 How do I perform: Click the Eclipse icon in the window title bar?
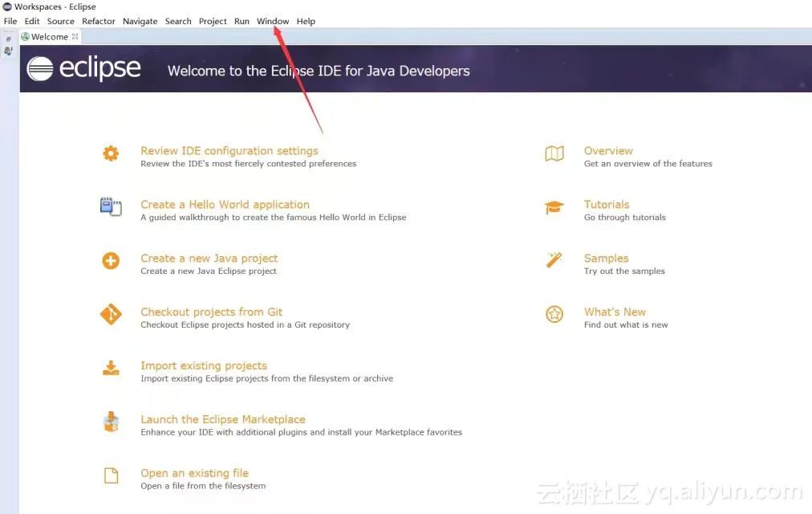7,6
